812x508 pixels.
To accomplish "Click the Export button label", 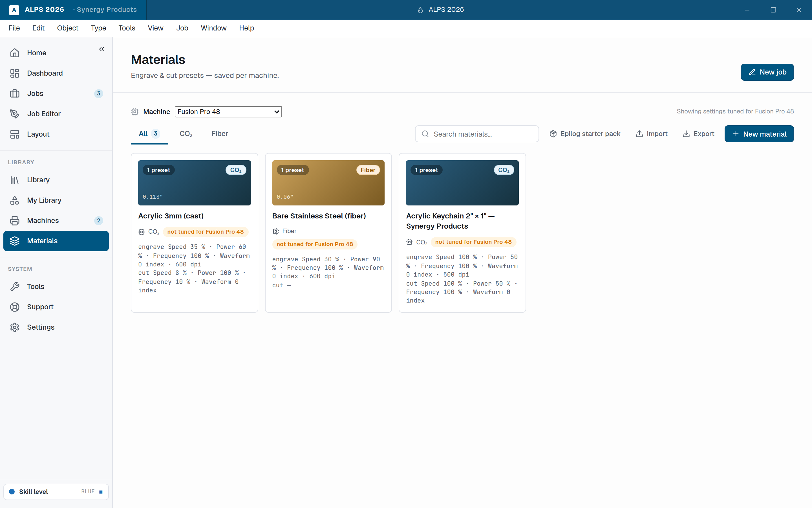I will 704,134.
